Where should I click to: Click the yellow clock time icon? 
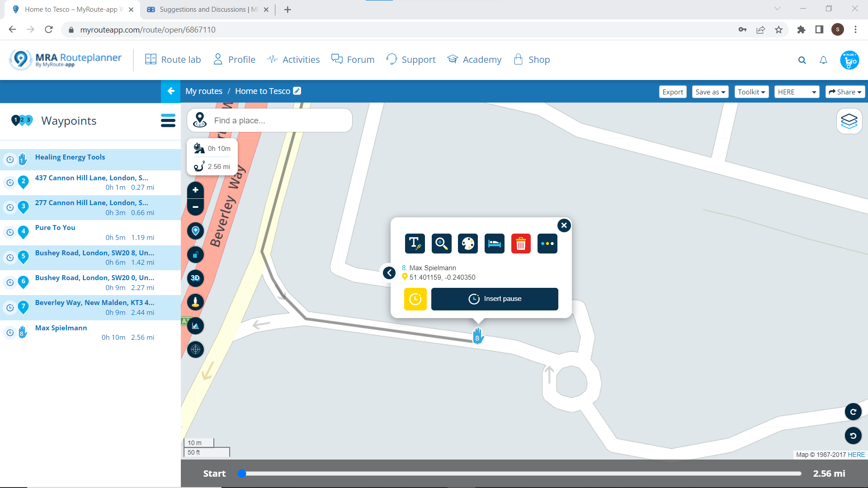tap(415, 299)
